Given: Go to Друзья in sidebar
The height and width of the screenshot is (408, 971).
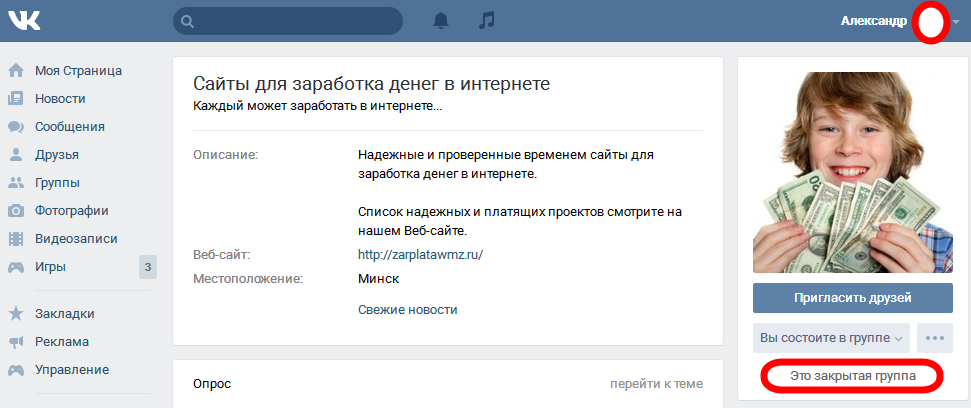Looking at the screenshot, I should (56, 155).
